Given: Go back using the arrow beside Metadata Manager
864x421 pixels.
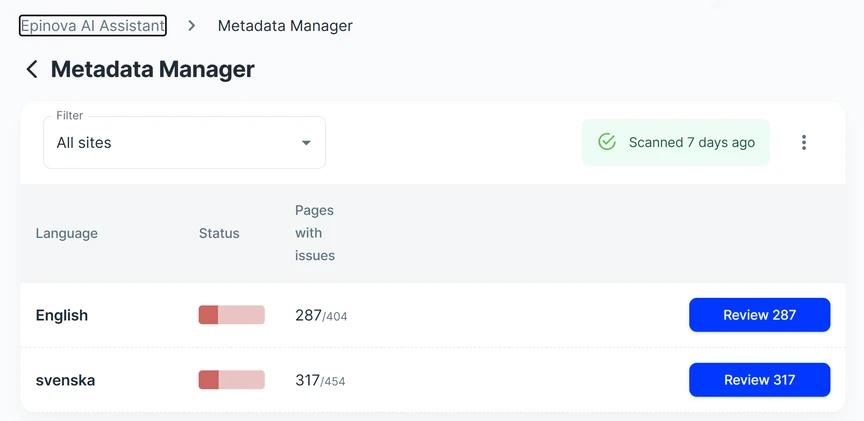Looking at the screenshot, I should pos(32,69).
